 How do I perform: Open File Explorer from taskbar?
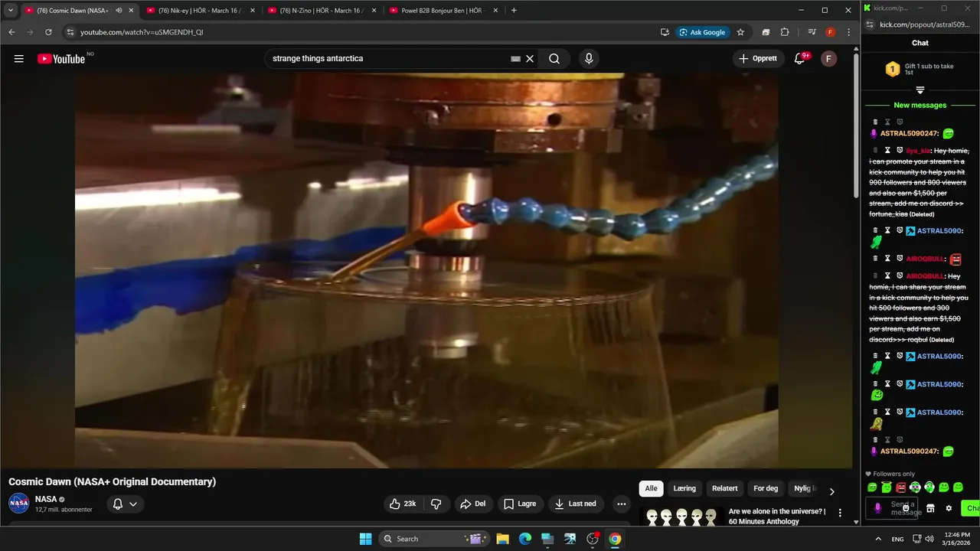[502, 539]
